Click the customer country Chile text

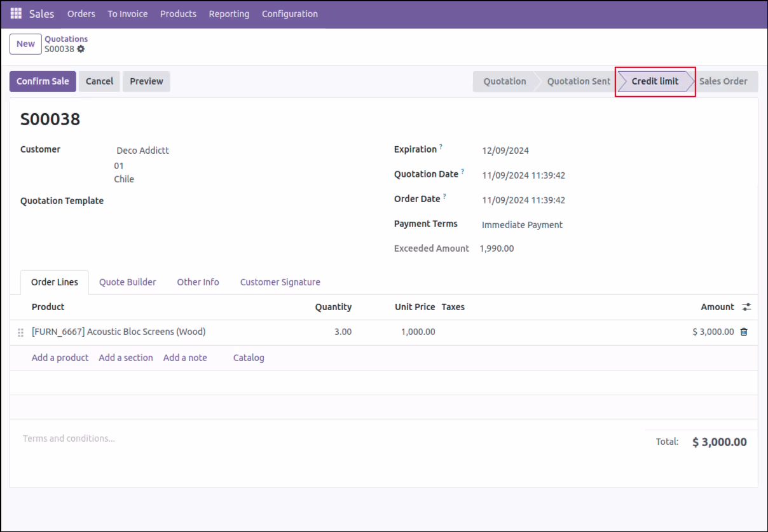click(x=124, y=179)
